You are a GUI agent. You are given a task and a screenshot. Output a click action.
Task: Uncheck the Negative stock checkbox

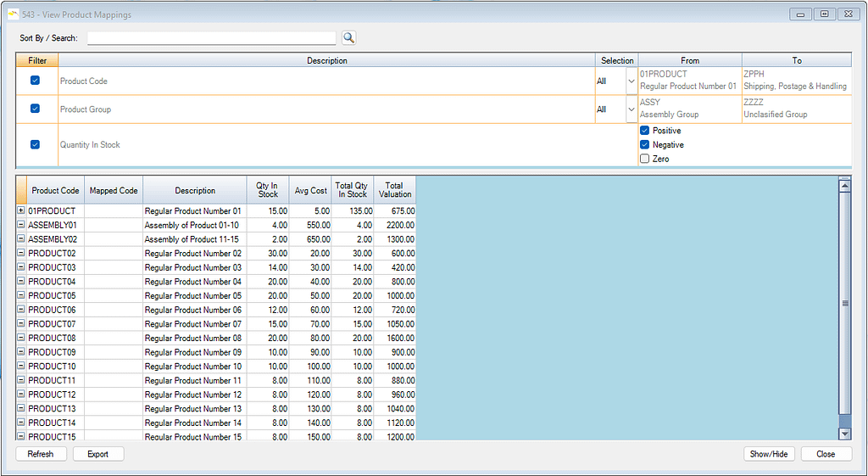click(645, 145)
